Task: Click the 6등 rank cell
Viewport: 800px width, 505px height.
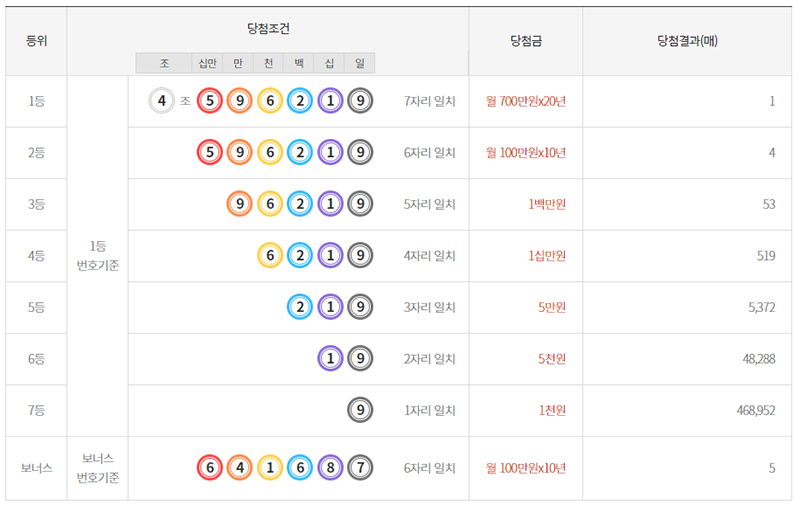Action: tap(36, 359)
